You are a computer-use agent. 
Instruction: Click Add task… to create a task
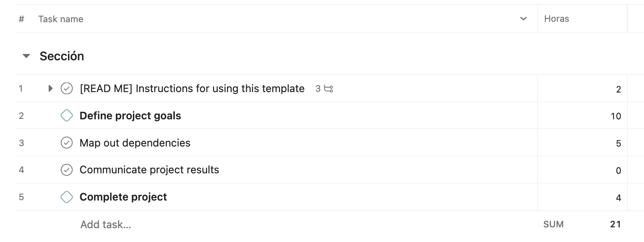pyautogui.click(x=106, y=225)
